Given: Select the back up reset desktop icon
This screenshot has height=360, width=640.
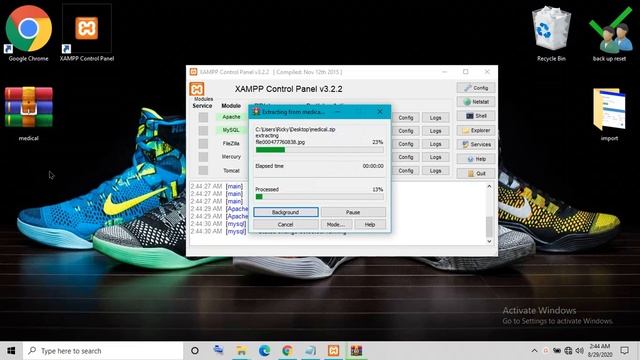Looking at the screenshot, I should (x=609, y=33).
